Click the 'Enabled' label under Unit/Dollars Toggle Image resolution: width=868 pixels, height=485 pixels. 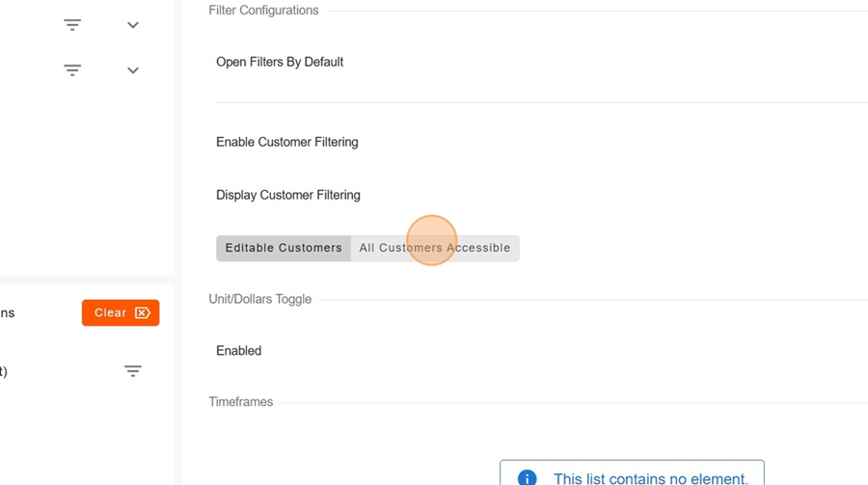[x=239, y=351]
